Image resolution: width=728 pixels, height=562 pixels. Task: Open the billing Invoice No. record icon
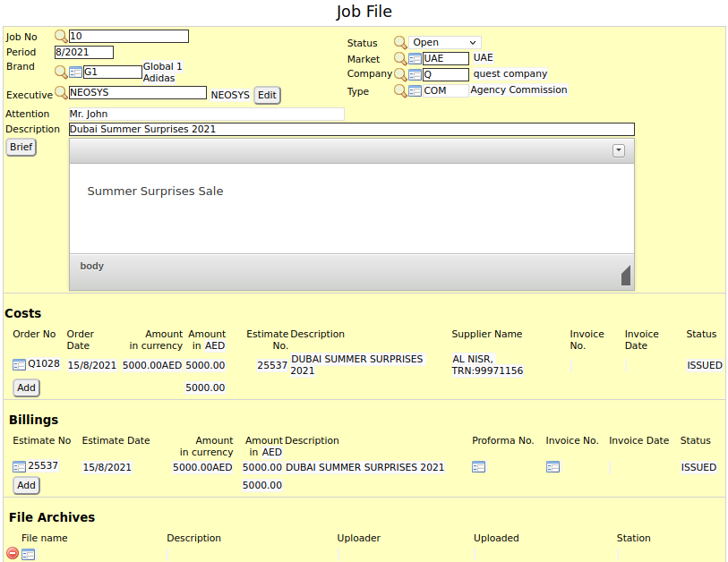click(x=553, y=467)
